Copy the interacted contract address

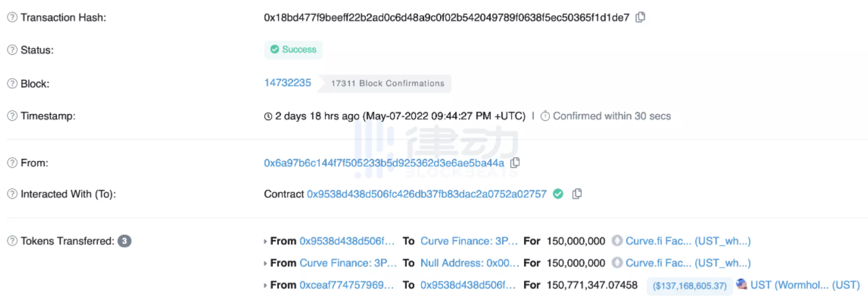(577, 194)
